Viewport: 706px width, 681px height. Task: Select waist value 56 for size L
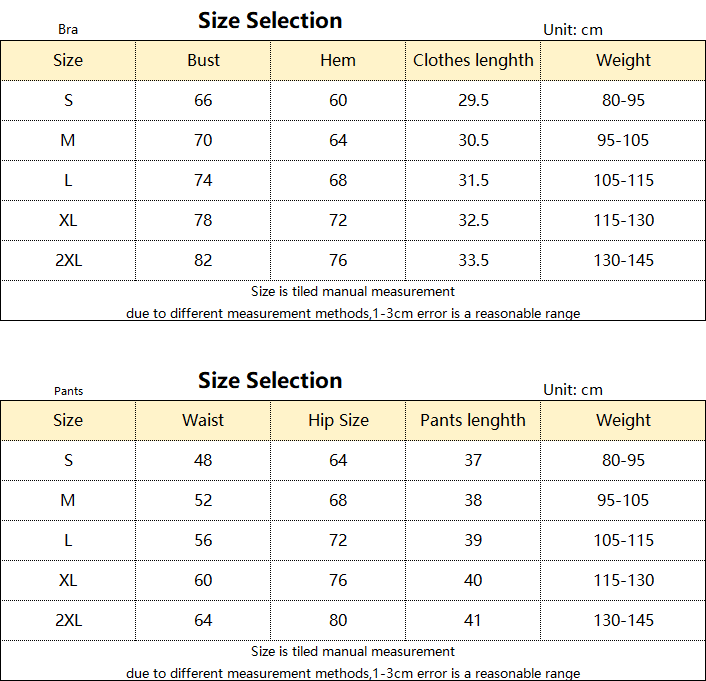point(203,540)
